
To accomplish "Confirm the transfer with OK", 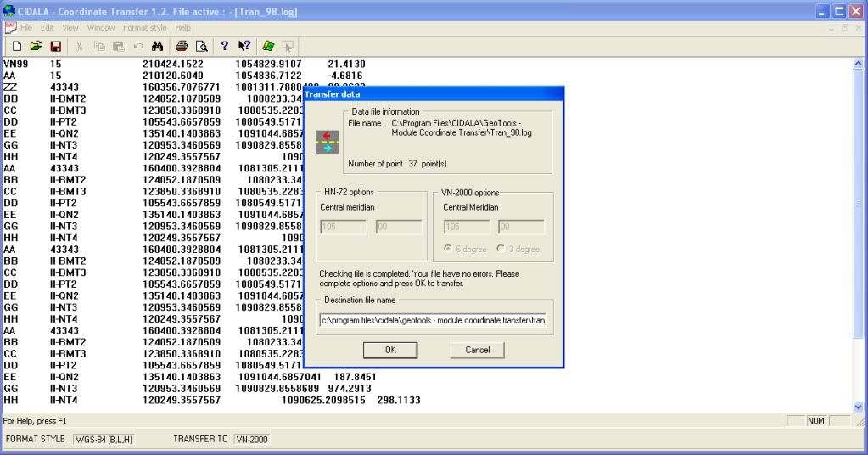I will point(390,350).
